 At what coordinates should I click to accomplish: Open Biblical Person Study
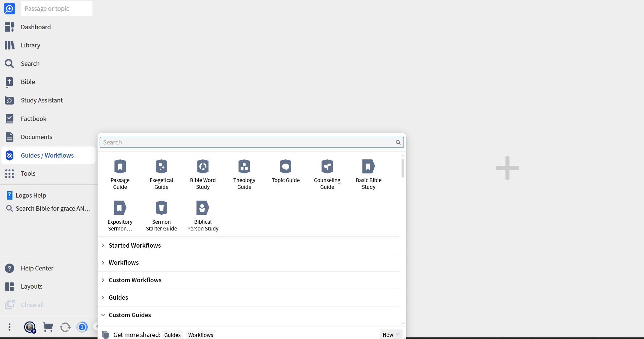coord(203,216)
